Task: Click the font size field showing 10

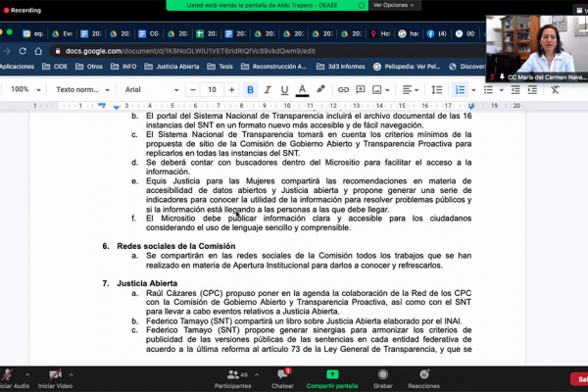Action: click(213, 89)
